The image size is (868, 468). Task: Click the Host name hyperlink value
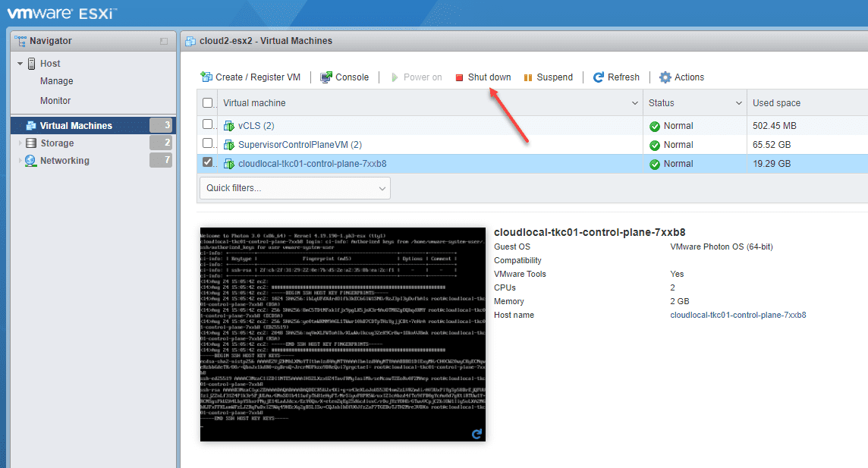tap(738, 315)
